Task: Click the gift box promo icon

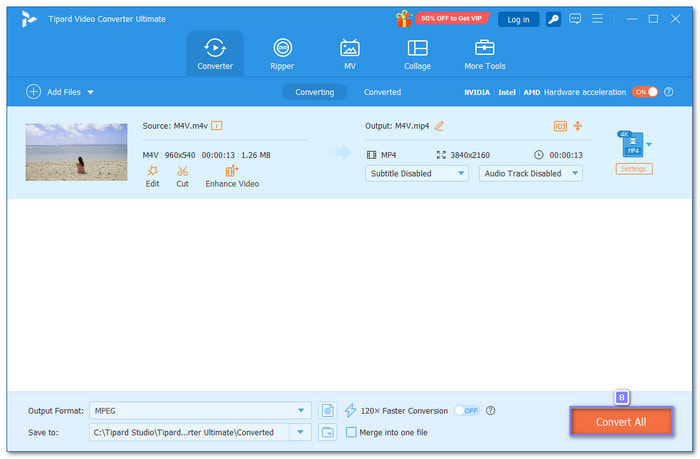Action: coord(404,19)
